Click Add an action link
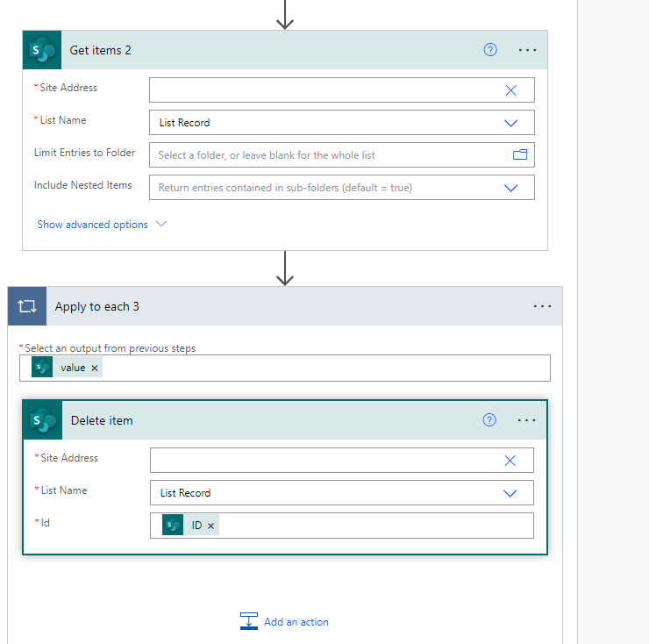 [x=296, y=622]
